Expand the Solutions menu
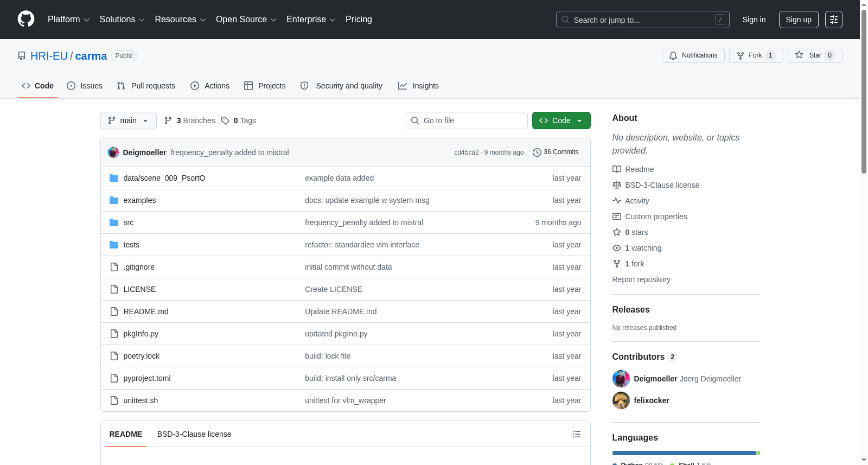The height and width of the screenshot is (465, 868). tap(122, 20)
